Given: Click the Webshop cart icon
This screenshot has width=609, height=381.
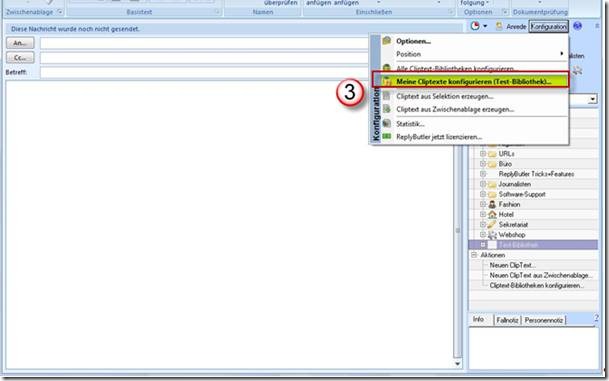Looking at the screenshot, I should (x=492, y=235).
